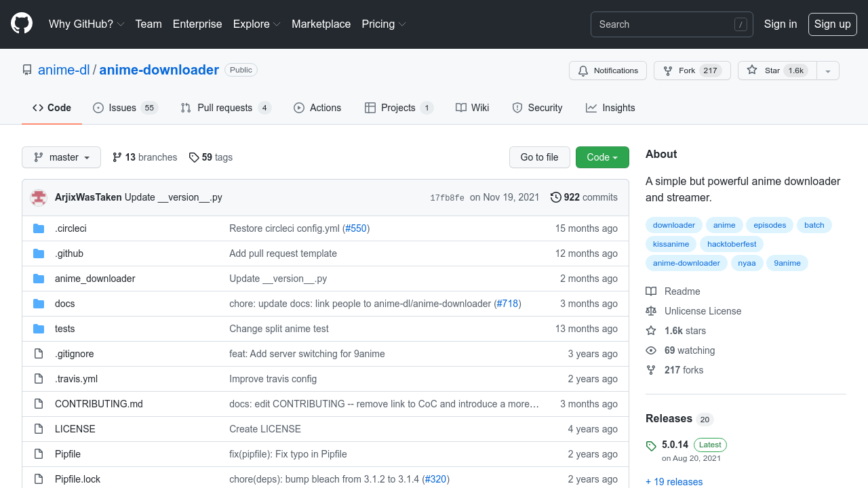Click the anime-dl owner link
The height and width of the screenshot is (488, 868).
click(64, 70)
